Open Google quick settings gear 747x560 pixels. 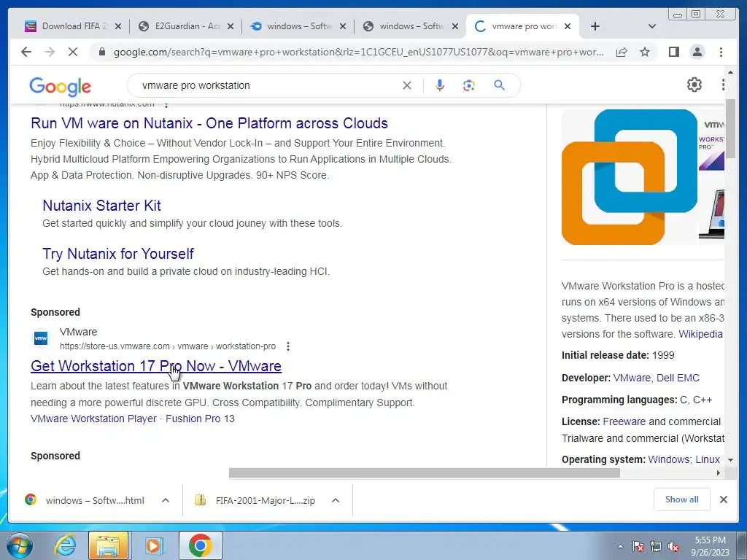[694, 85]
